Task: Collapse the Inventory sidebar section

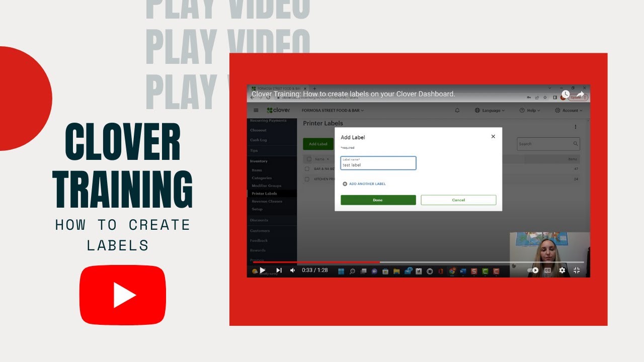Action: click(x=259, y=161)
